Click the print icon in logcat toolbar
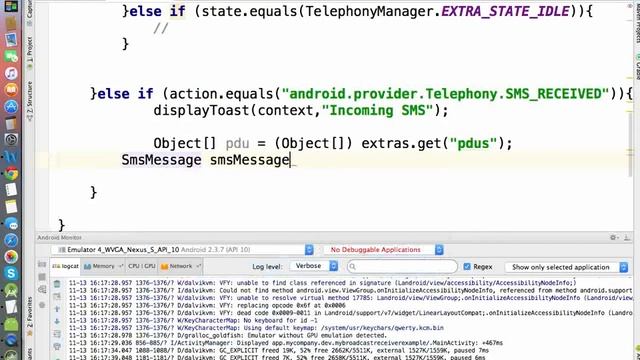Screen dimensions: 640x360 point(57,347)
